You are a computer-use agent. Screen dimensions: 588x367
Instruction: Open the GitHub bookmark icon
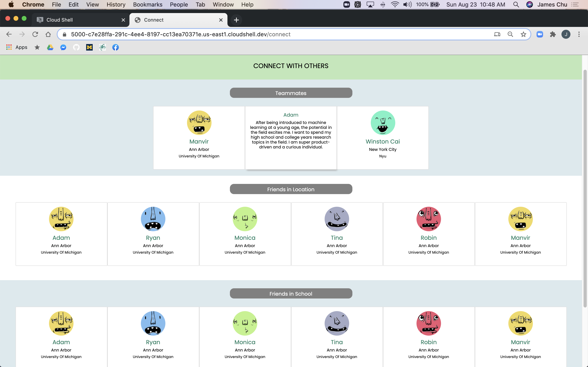[x=76, y=47]
